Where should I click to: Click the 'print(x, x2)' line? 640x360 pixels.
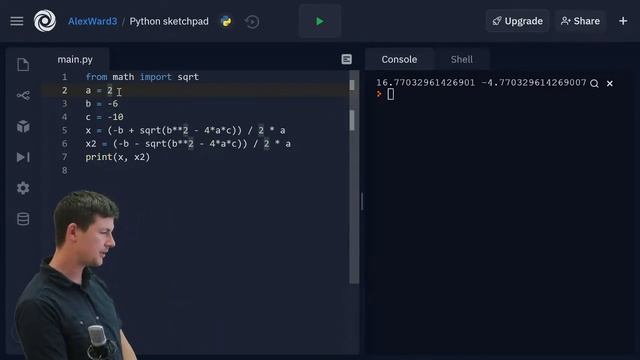click(x=118, y=157)
